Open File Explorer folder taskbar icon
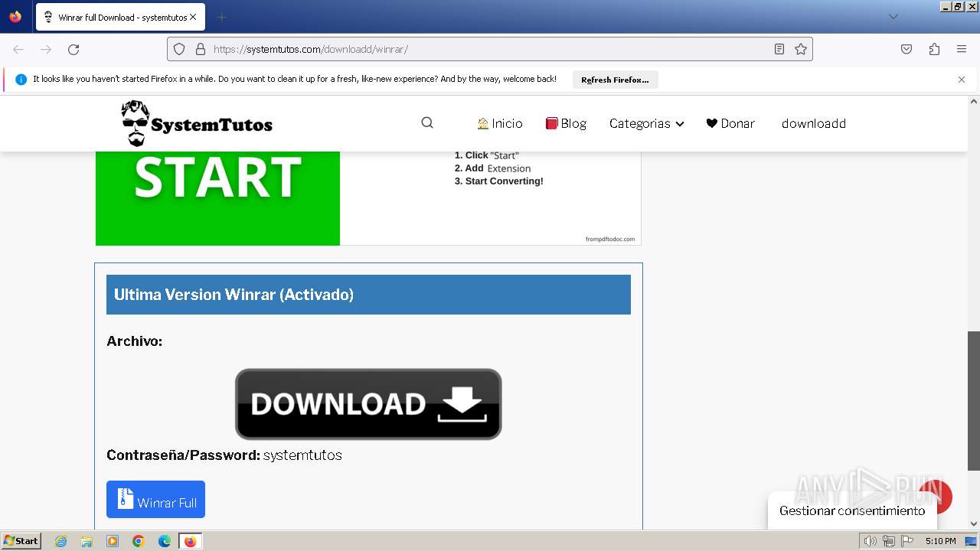This screenshot has width=980, height=551. (x=87, y=541)
